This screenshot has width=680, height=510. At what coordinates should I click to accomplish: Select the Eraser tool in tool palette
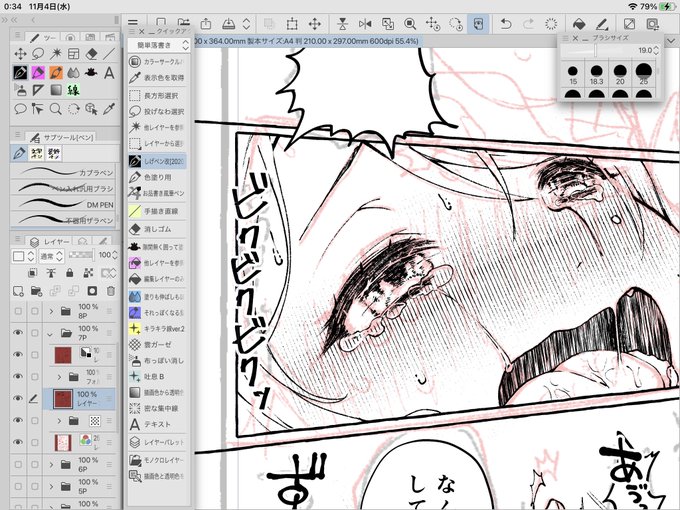tap(92, 54)
